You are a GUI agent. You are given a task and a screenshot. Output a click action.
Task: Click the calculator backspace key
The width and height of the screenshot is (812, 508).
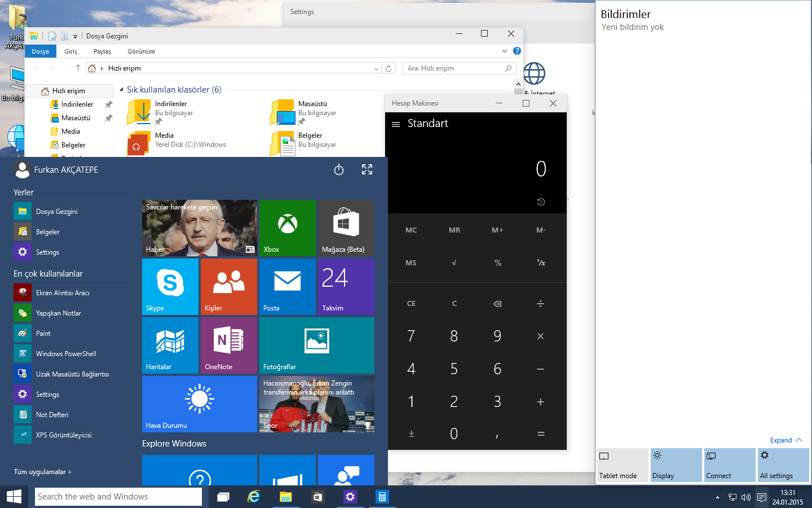(497, 304)
